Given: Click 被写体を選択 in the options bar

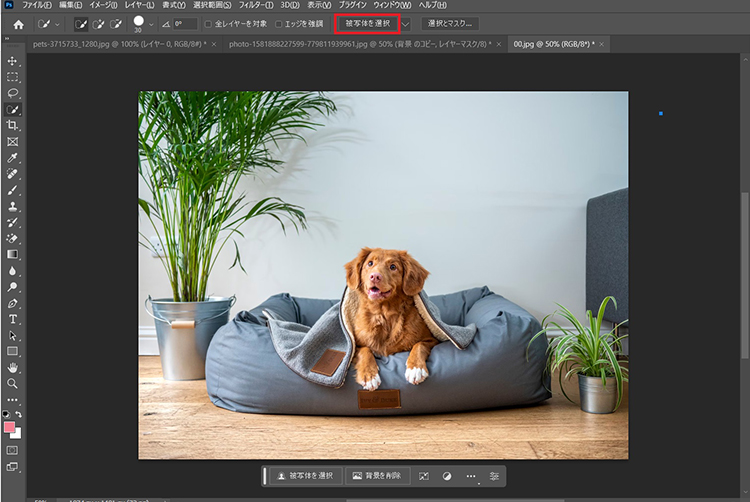Looking at the screenshot, I should click(367, 23).
